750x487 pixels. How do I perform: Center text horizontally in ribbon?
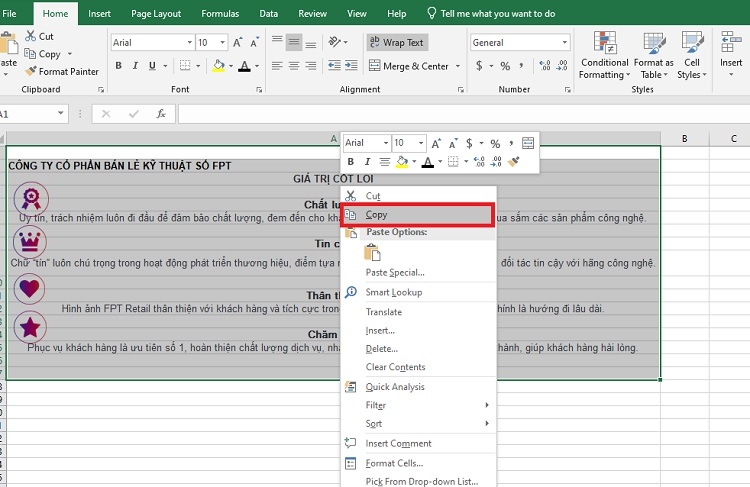tap(294, 66)
